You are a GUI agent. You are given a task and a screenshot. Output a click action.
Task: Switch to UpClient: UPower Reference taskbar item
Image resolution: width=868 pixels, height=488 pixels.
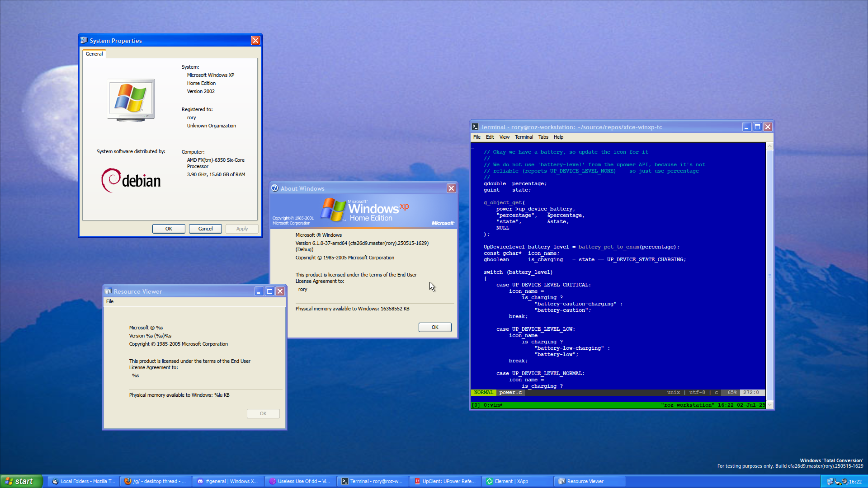445,481
